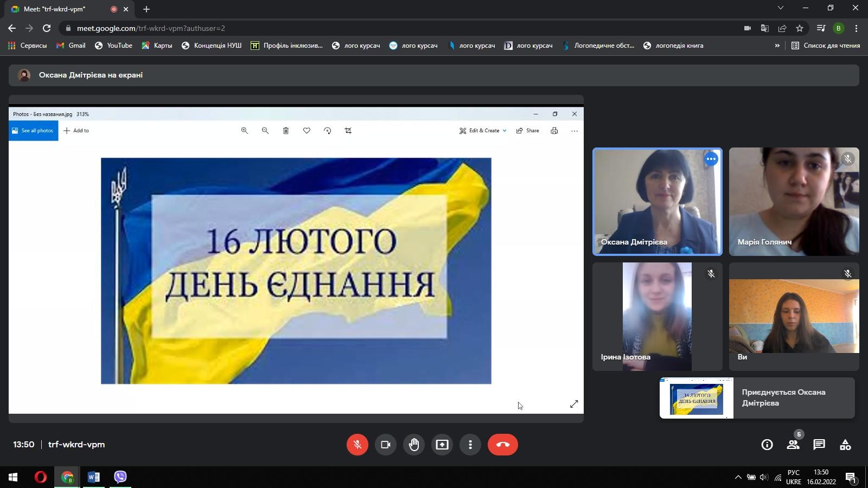The width and height of the screenshot is (868, 488).
Task: Show the participants list
Action: point(793,445)
